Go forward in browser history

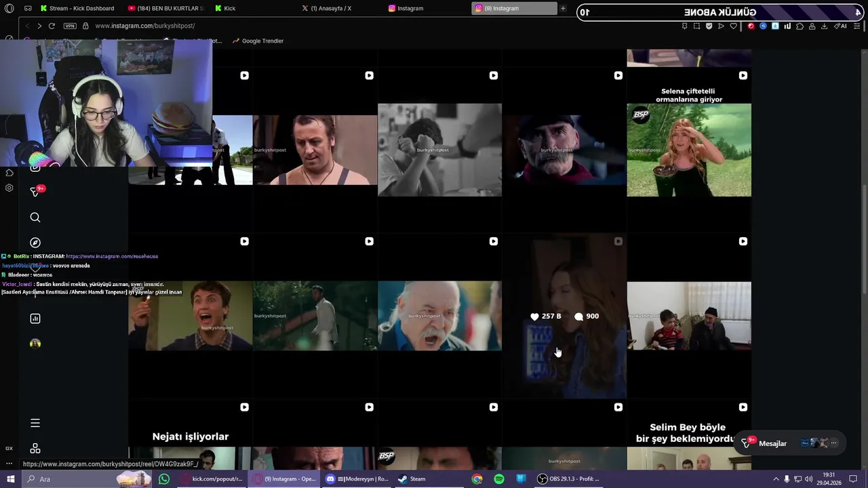[39, 26]
